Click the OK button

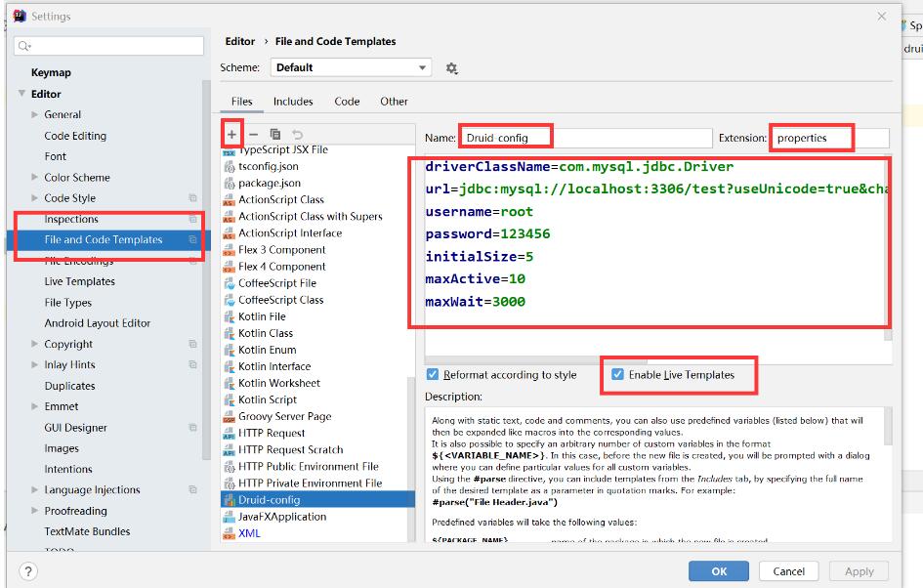coord(719,571)
